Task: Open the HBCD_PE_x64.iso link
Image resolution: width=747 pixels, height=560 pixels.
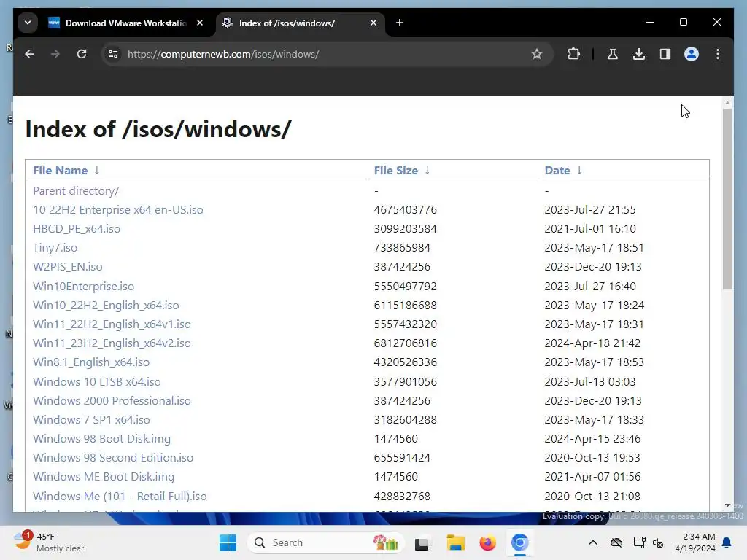Action: click(x=77, y=229)
